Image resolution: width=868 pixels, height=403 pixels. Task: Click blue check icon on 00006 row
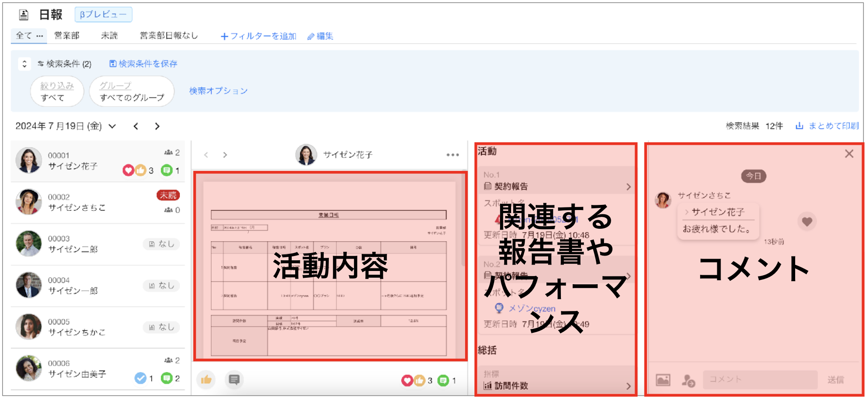(x=140, y=378)
